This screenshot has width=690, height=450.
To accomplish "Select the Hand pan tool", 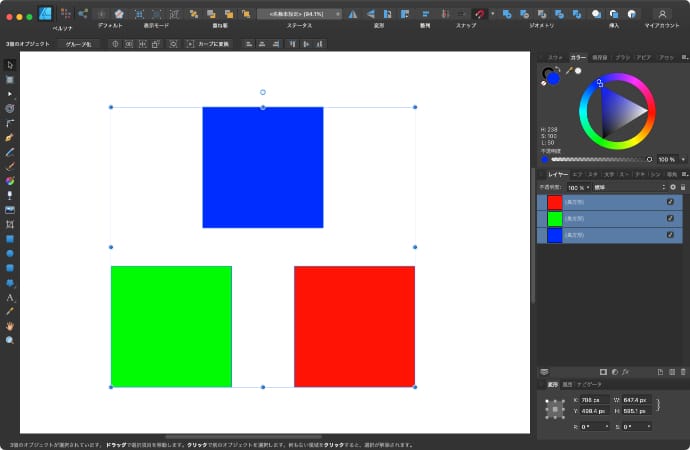I will [x=10, y=326].
